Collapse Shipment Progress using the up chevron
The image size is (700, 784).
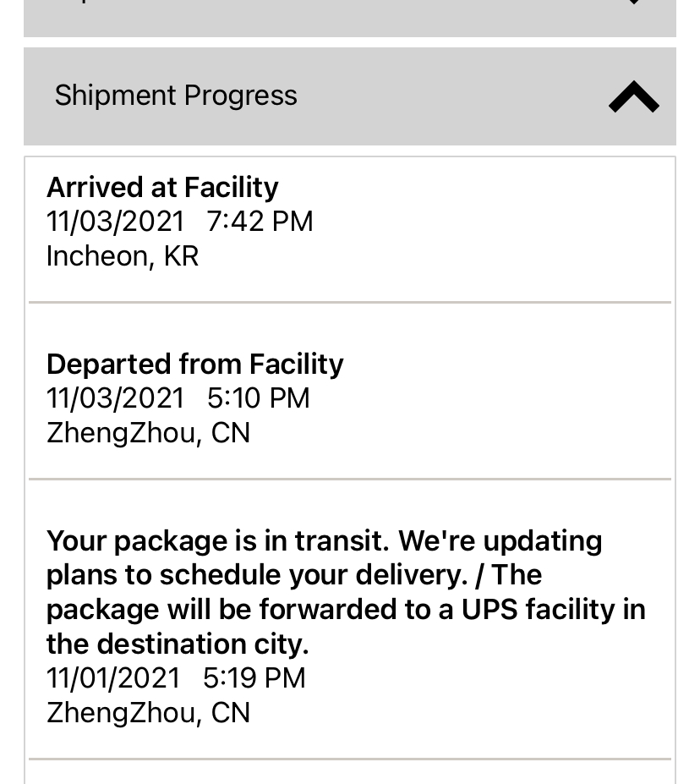coord(633,97)
